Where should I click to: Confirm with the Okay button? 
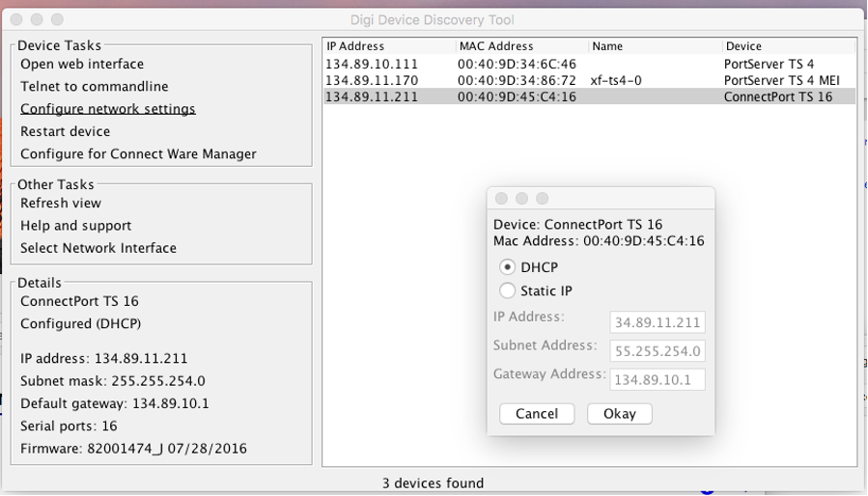pos(619,414)
